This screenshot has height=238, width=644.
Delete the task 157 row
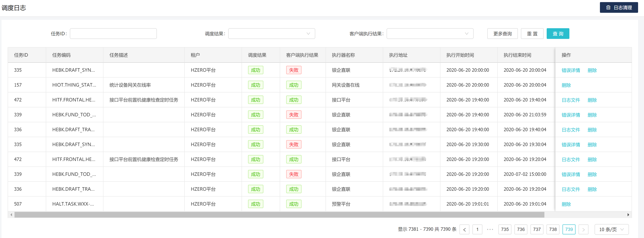coord(566,85)
